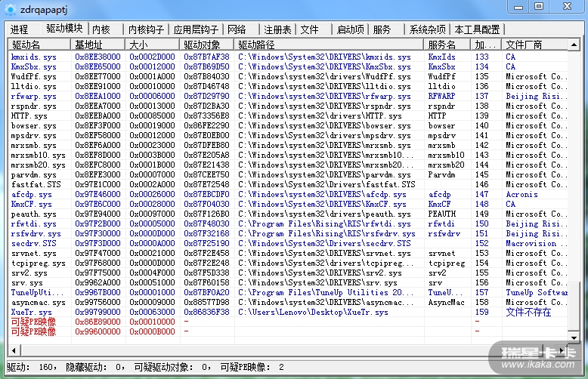This screenshot has height=379, width=588.
Task: Select the rsfwdrv.sys driver row
Action: pos(288,234)
